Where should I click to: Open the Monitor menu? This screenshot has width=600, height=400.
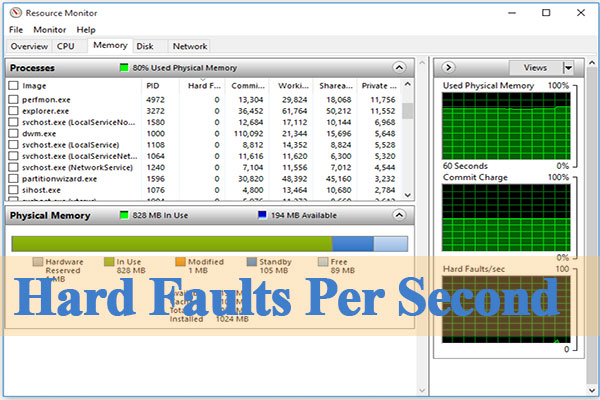(x=50, y=29)
